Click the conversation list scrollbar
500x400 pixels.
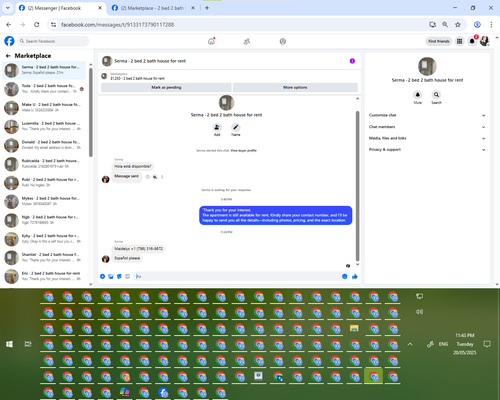(x=91, y=112)
